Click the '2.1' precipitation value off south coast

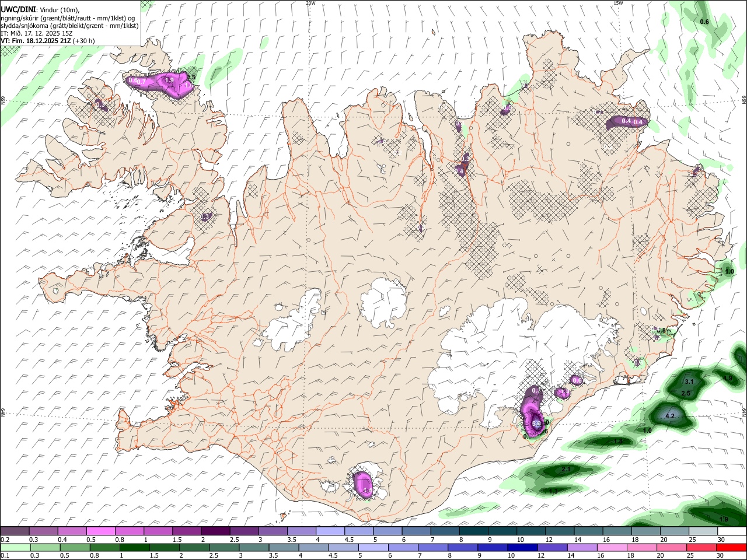pos(566,469)
